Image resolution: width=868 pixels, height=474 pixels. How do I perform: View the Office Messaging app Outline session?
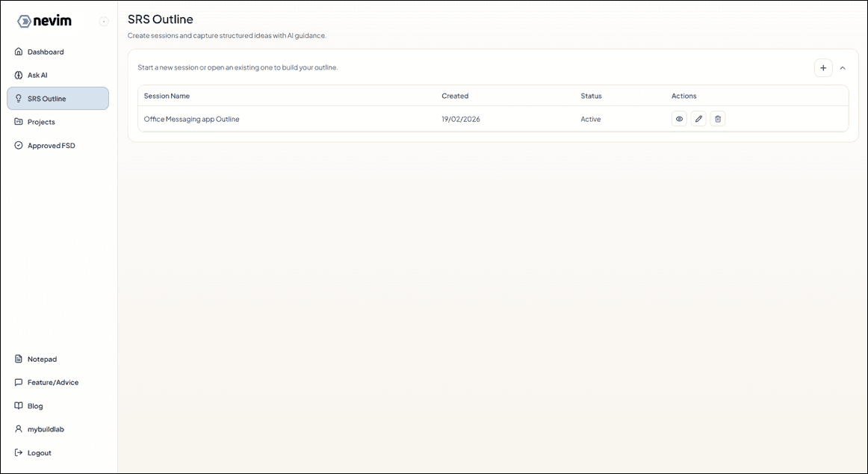[x=679, y=119]
